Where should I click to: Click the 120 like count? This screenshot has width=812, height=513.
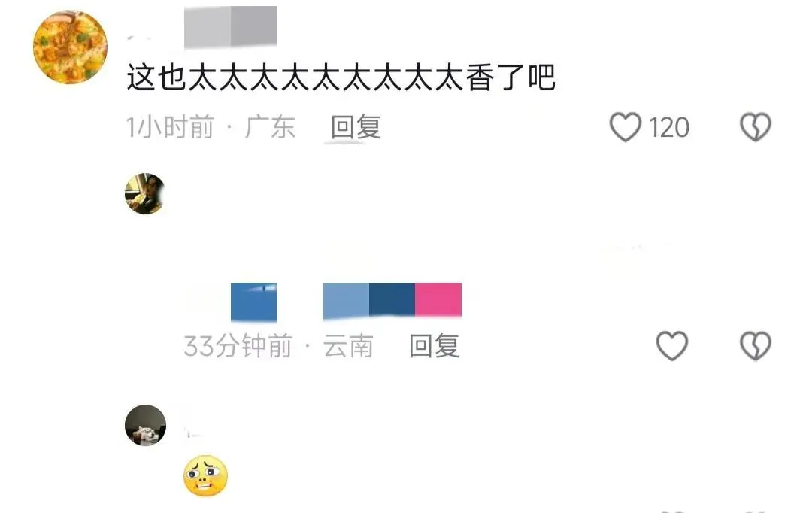click(x=669, y=127)
